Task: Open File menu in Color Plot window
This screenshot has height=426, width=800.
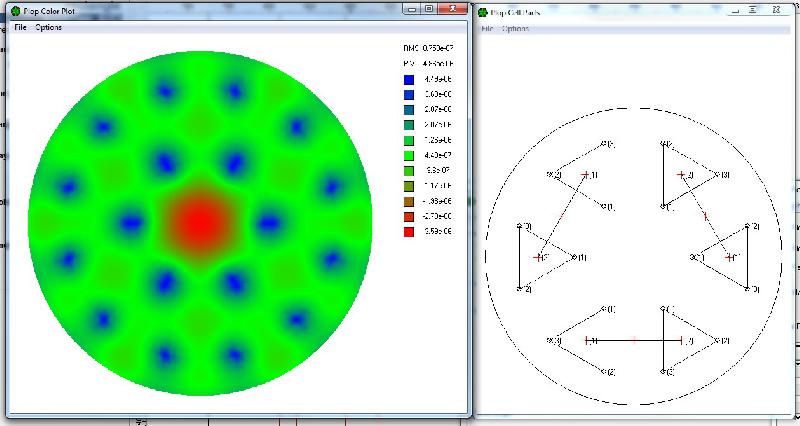Action: coord(20,27)
